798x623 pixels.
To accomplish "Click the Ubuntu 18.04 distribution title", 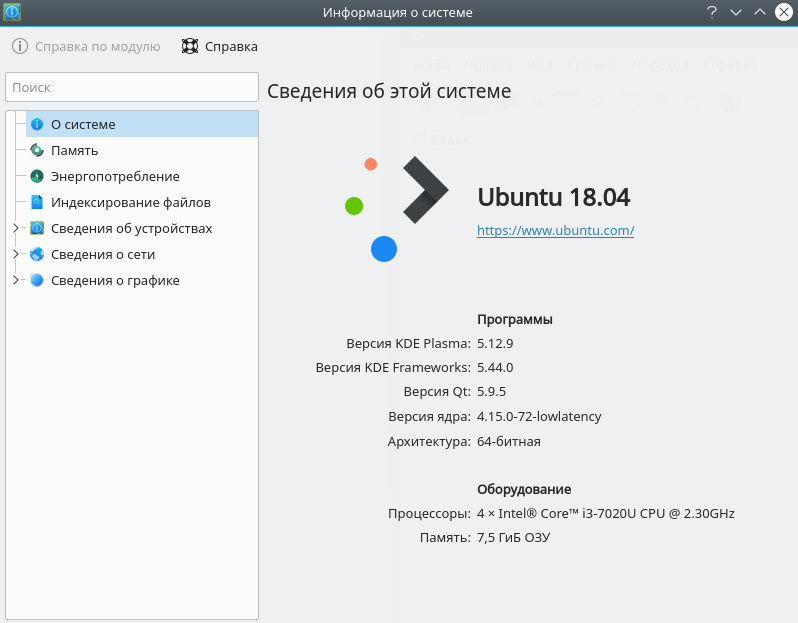I will pos(554,197).
